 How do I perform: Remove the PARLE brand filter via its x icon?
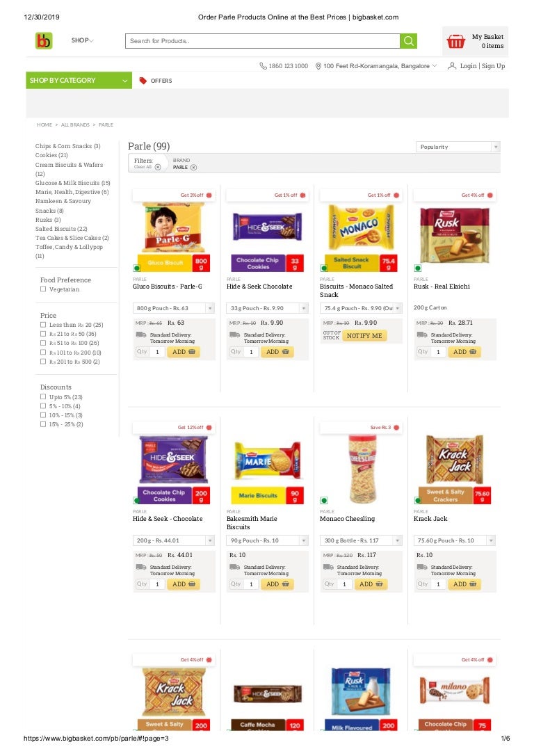tap(193, 167)
